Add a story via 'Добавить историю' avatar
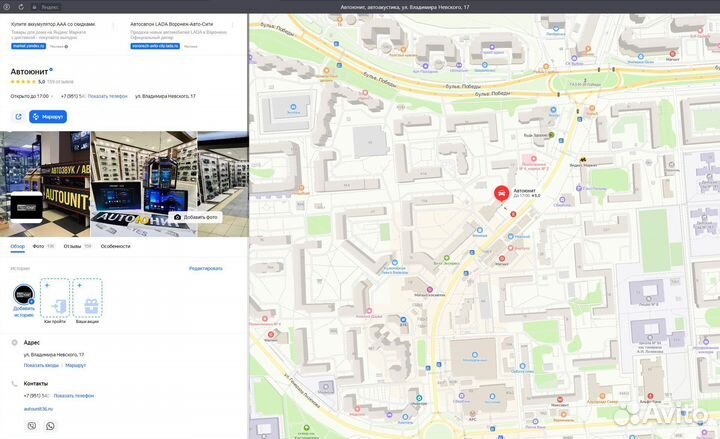720x439 pixels. (x=23, y=295)
